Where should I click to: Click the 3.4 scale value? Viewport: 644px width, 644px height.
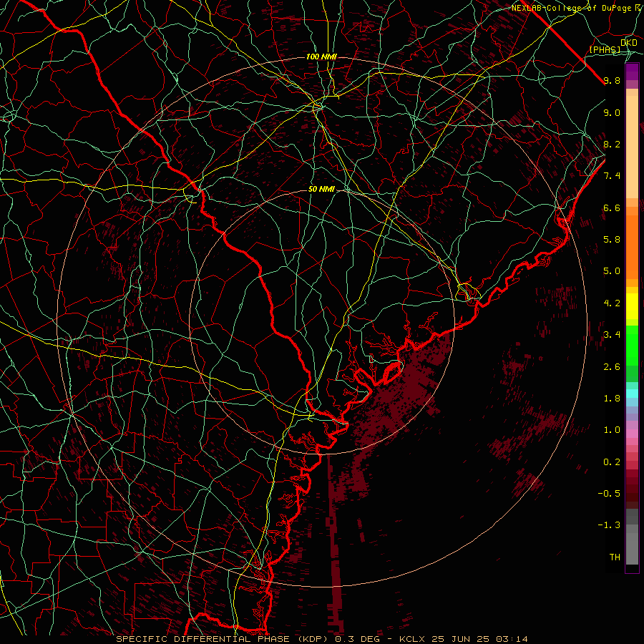tap(612, 335)
